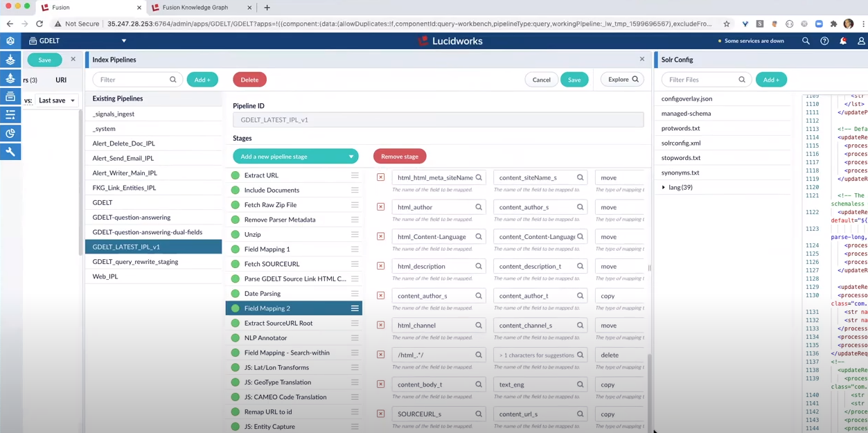Viewport: 868px width, 433px height.
Task: Toggle the green dot on Date Parsing stage
Action: coord(236,293)
